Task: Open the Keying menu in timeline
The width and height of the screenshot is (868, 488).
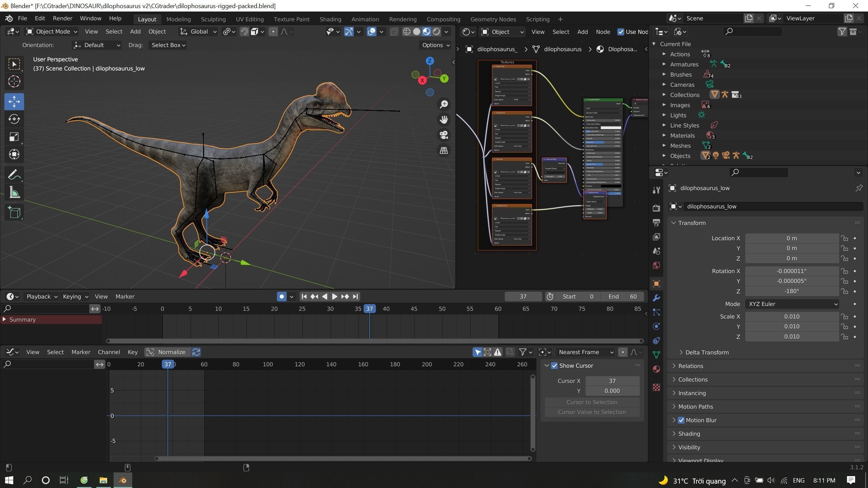Action: 75,297
